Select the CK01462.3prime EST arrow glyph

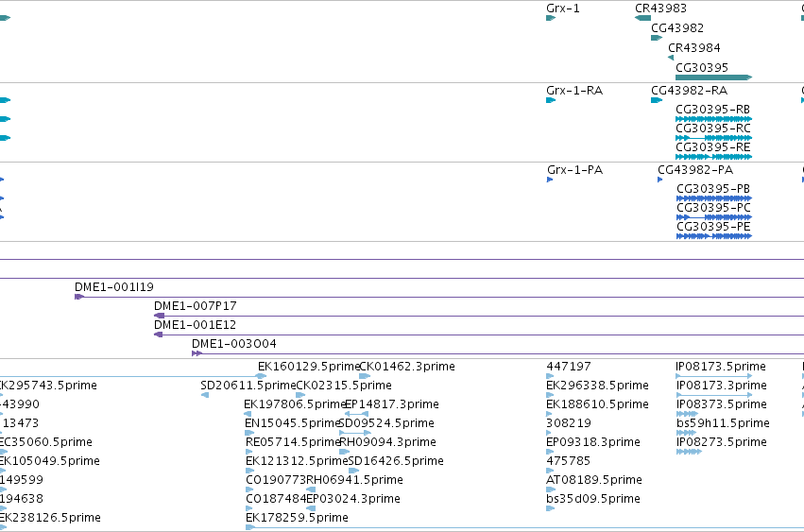[365, 376]
